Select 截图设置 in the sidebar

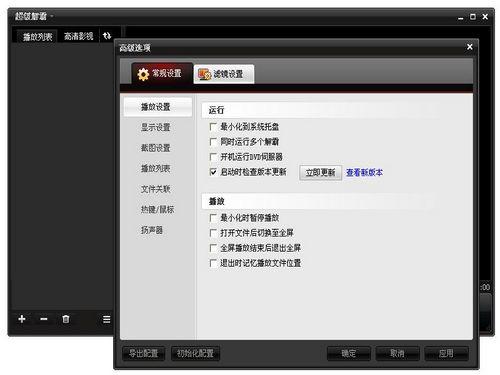point(156,148)
